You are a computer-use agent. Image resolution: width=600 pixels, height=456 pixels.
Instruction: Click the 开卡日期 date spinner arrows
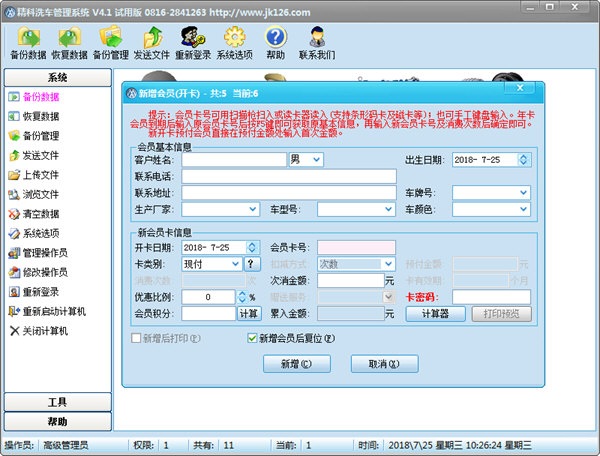252,248
